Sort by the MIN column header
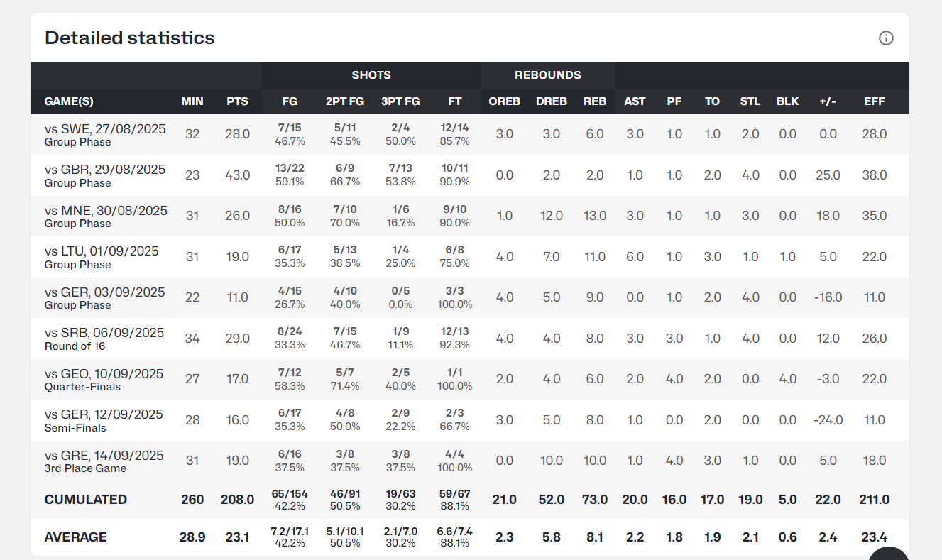Viewport: 942px width, 560px height. click(x=192, y=101)
